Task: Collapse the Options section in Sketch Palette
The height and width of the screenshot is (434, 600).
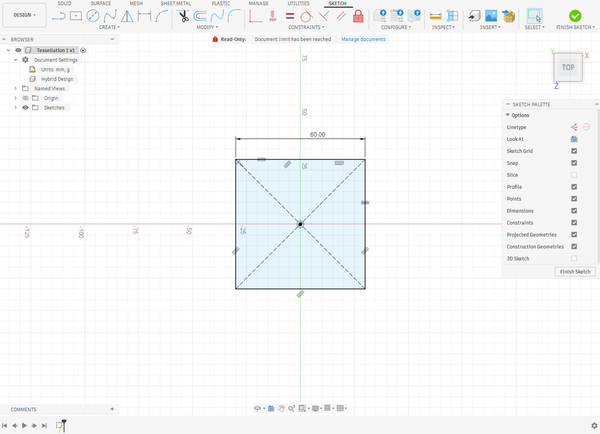Action: [x=507, y=115]
